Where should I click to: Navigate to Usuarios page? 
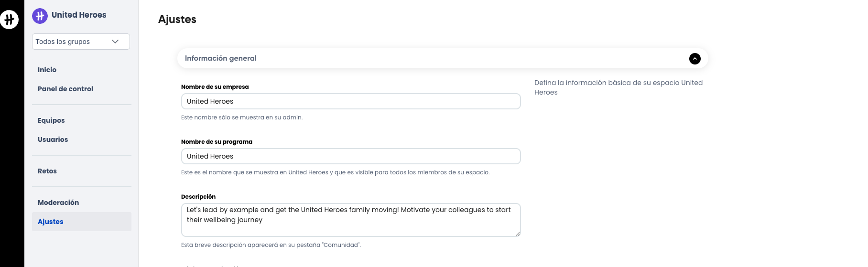[53, 139]
